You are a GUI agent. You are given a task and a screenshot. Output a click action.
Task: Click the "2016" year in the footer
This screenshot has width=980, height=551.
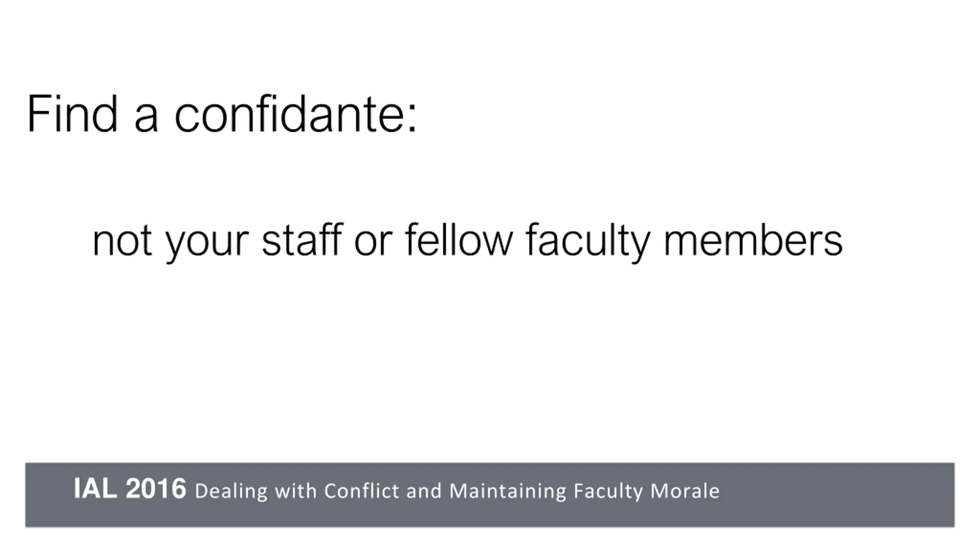(156, 489)
